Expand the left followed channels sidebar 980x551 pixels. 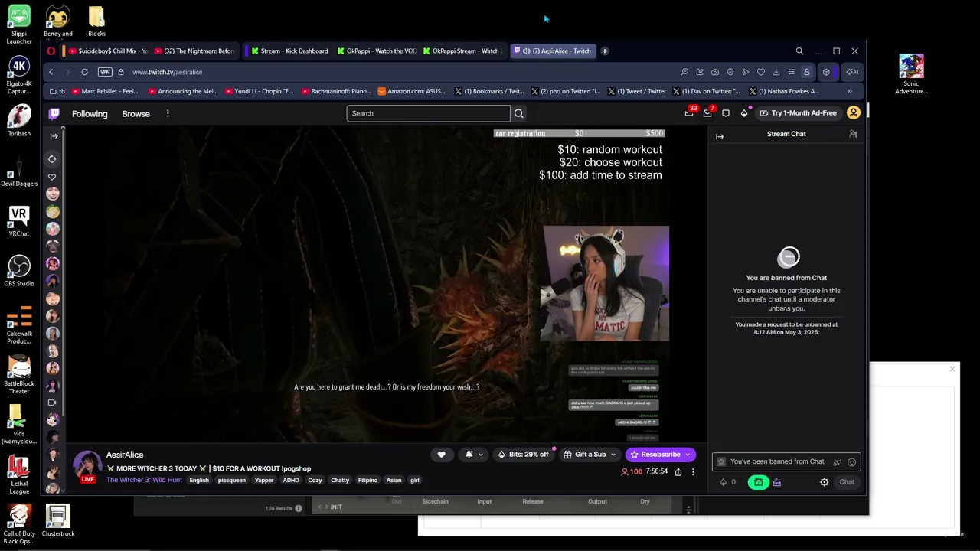(x=54, y=136)
